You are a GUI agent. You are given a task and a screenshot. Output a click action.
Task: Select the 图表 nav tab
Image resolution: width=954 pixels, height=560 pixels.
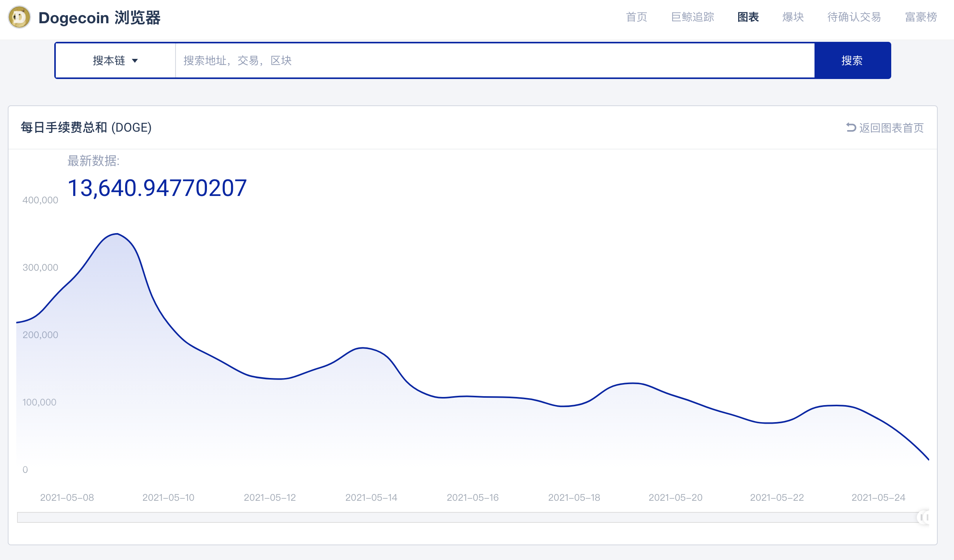(748, 17)
